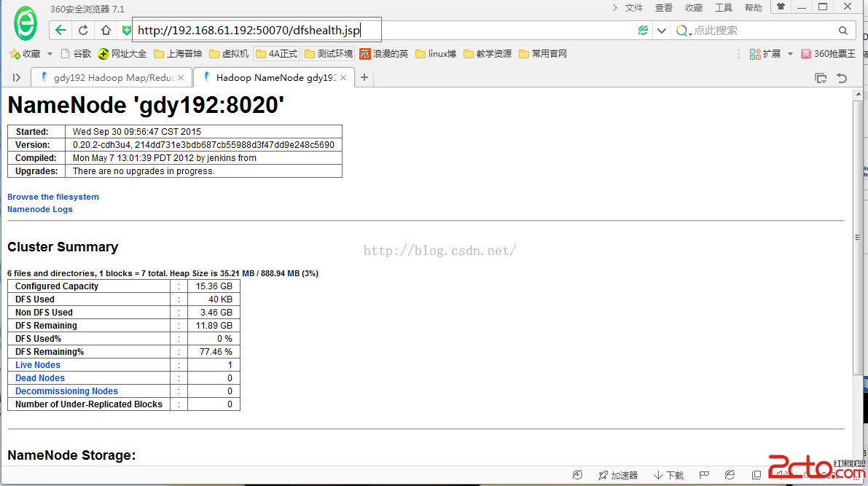
Task: Open the 上海普坤 bookmark folder
Action: (178, 54)
